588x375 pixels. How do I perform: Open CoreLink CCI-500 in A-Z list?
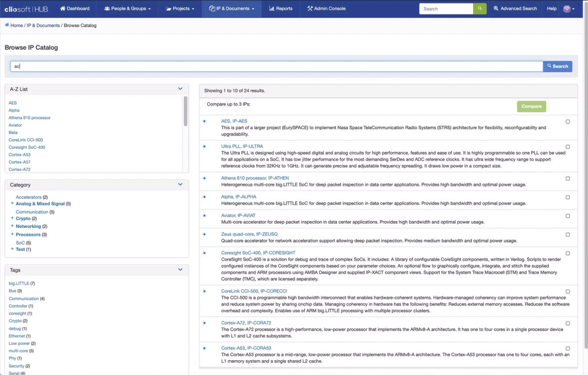coord(25,140)
